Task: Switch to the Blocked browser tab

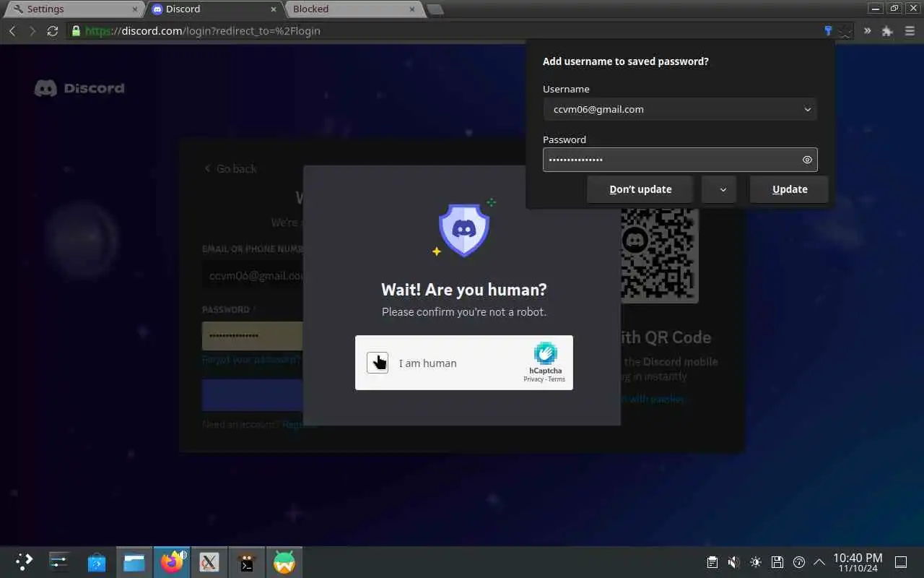Action: pyautogui.click(x=354, y=9)
